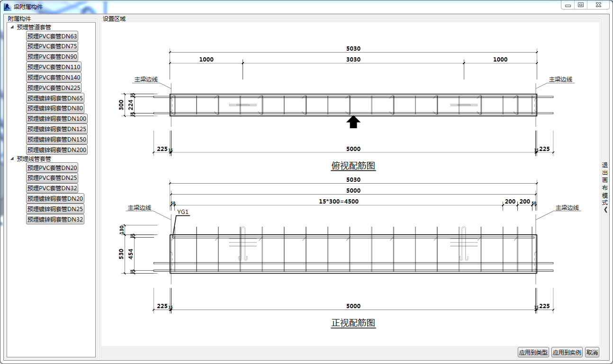This screenshot has width=613, height=364.
Task: Click the black arrow marker under the top-view beam
Action: pyautogui.click(x=353, y=122)
